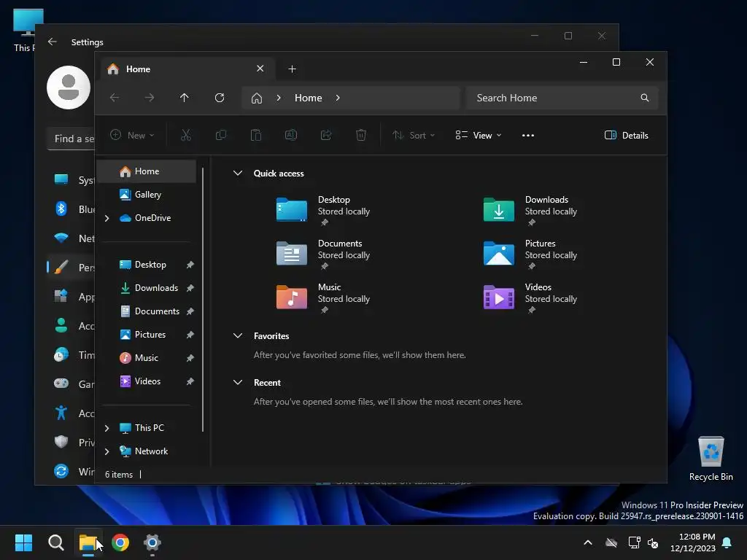
Task: Go up one level with the up arrow
Action: 185,98
